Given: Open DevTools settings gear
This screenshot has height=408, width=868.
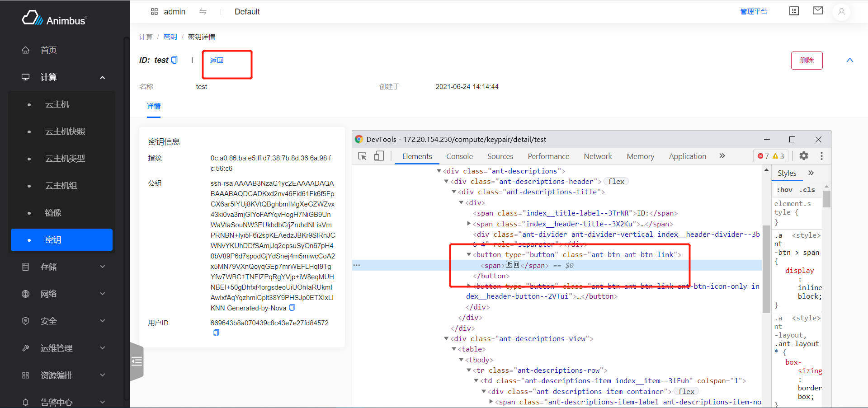Looking at the screenshot, I should pyautogui.click(x=804, y=156).
